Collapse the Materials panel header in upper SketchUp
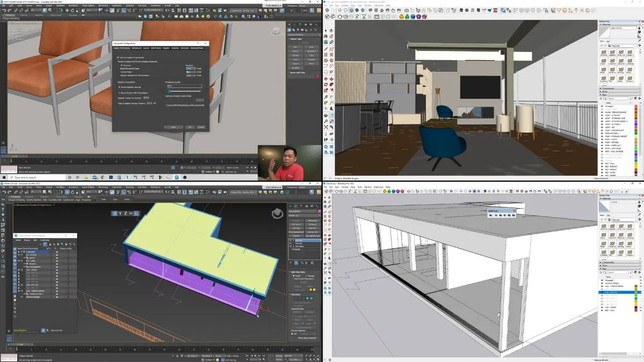The image size is (644, 362). (x=619, y=24)
